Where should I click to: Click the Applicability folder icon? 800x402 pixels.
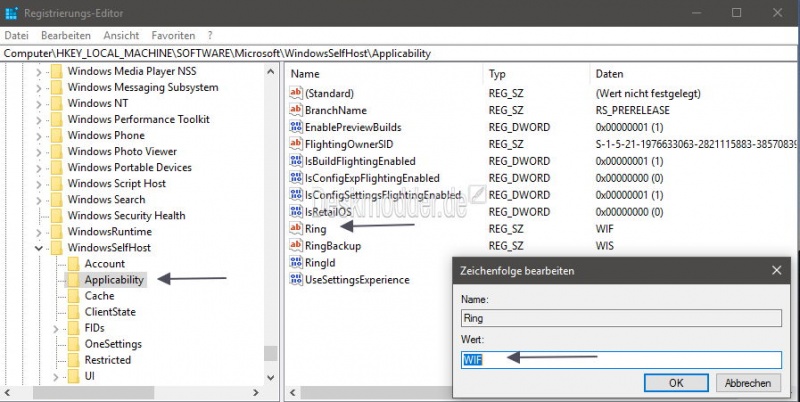[x=74, y=280]
